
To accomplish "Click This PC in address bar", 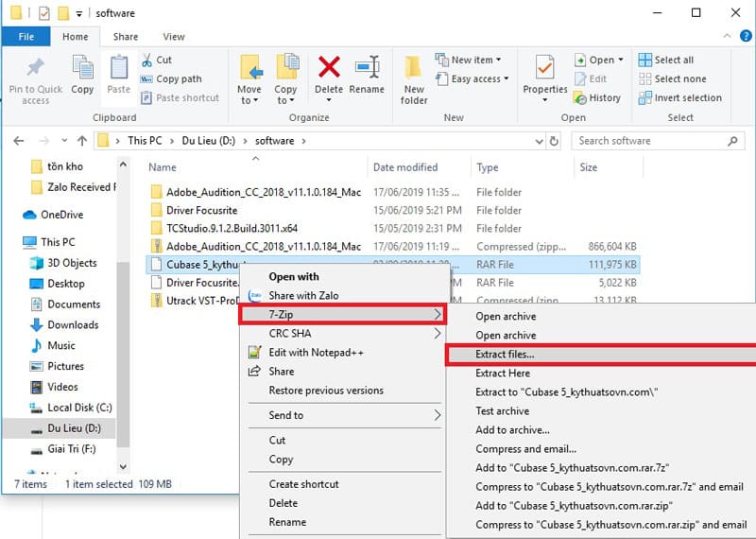I will [x=145, y=141].
